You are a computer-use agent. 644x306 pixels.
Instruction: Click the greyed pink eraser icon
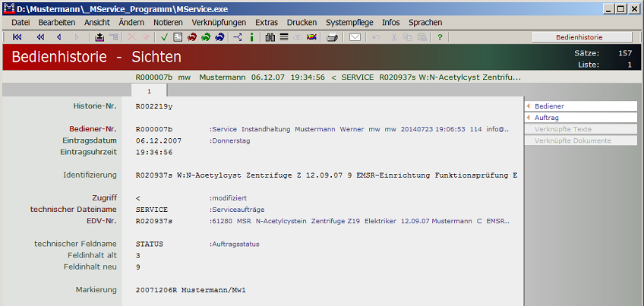(145, 37)
